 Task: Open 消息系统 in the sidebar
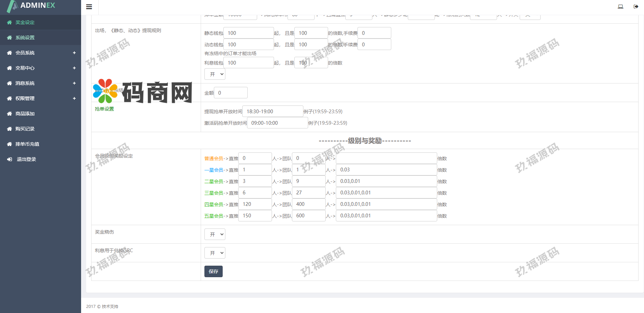coord(25,83)
